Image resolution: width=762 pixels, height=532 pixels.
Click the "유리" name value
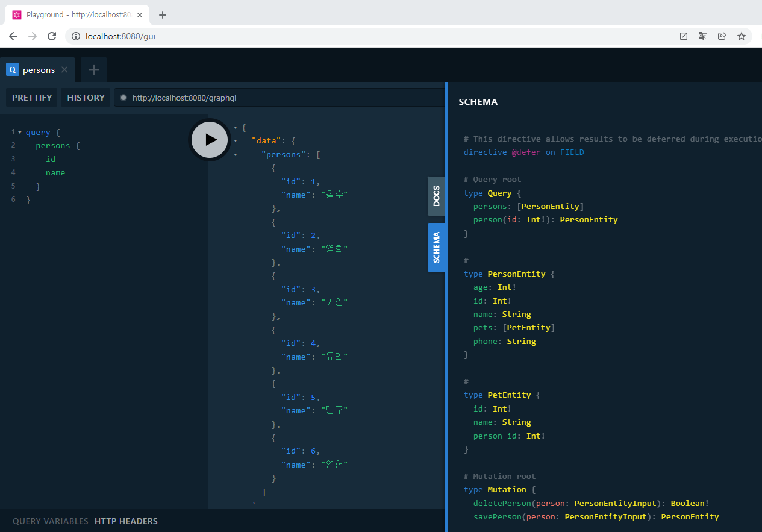click(x=334, y=357)
